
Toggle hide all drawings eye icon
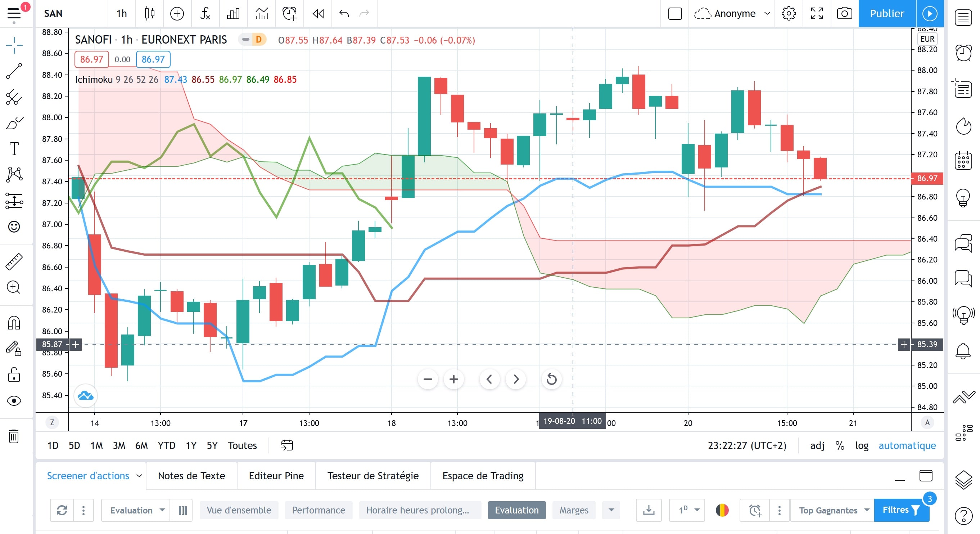tap(14, 401)
